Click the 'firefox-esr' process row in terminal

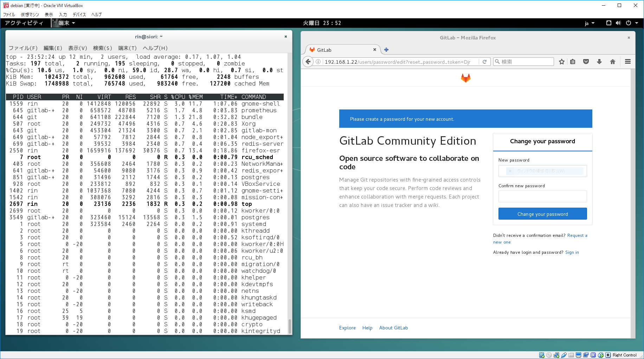coord(145,151)
